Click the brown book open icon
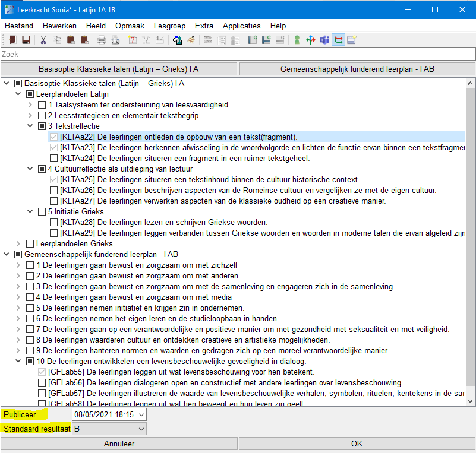 [12, 40]
